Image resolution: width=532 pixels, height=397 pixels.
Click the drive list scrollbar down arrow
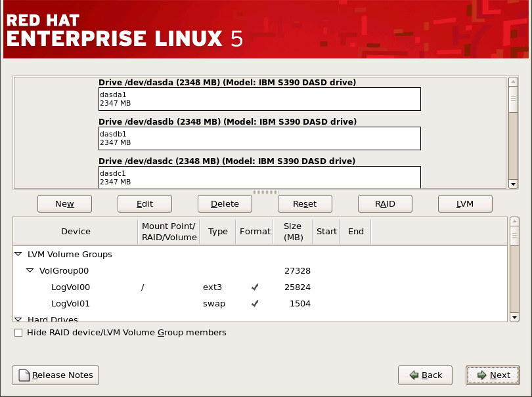pos(514,184)
